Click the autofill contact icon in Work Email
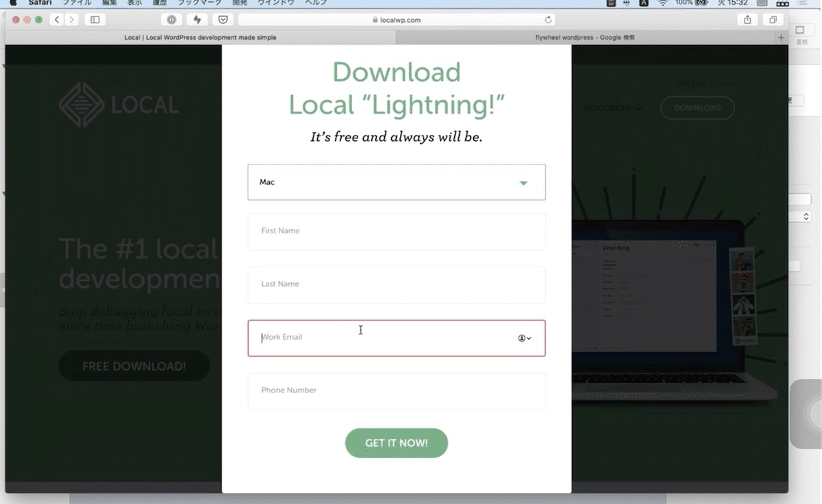Viewport: 822px width, 504px height. 525,338
